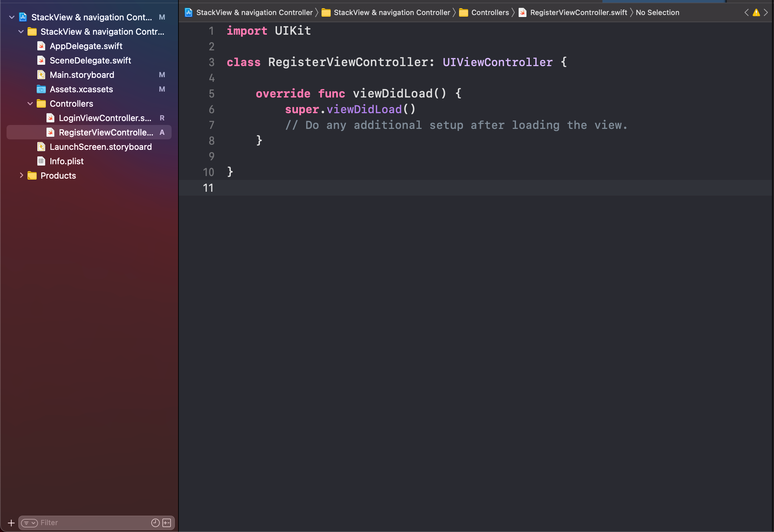Click line number 5 in the gutter

click(x=212, y=94)
